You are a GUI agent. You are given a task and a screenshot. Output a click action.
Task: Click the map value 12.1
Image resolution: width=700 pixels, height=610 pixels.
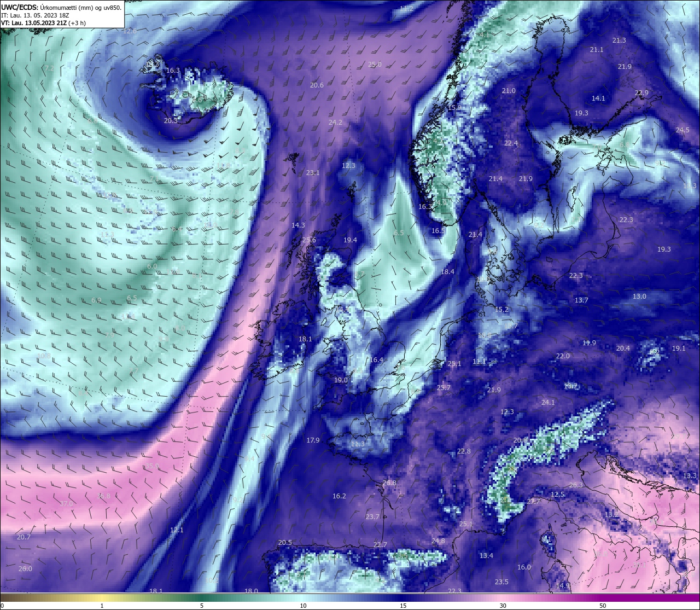[177, 530]
